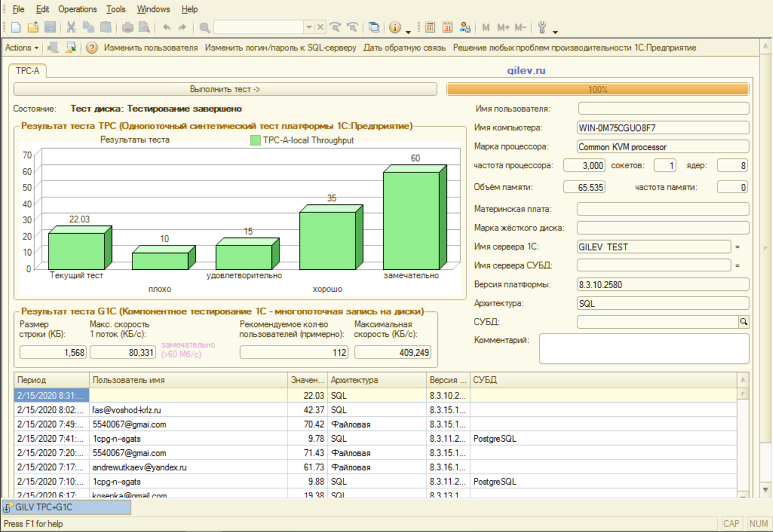The image size is (773, 532).
Task: Open the calculator tool icon
Action: 430,27
